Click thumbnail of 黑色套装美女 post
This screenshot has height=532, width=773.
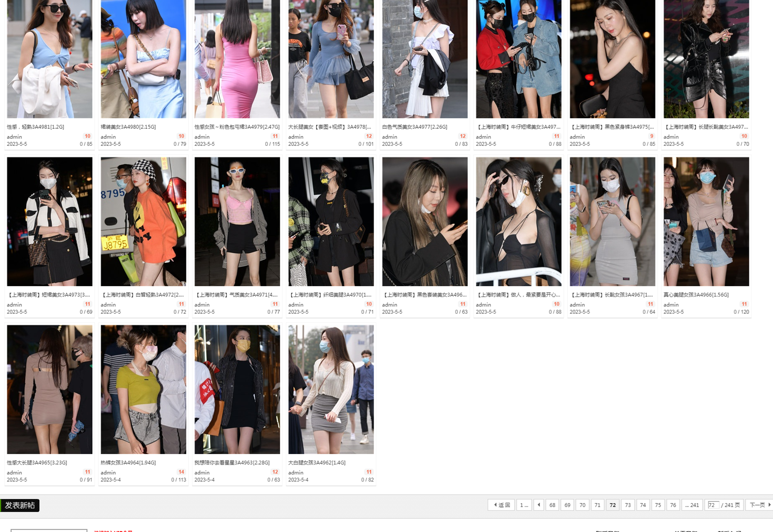[425, 222]
